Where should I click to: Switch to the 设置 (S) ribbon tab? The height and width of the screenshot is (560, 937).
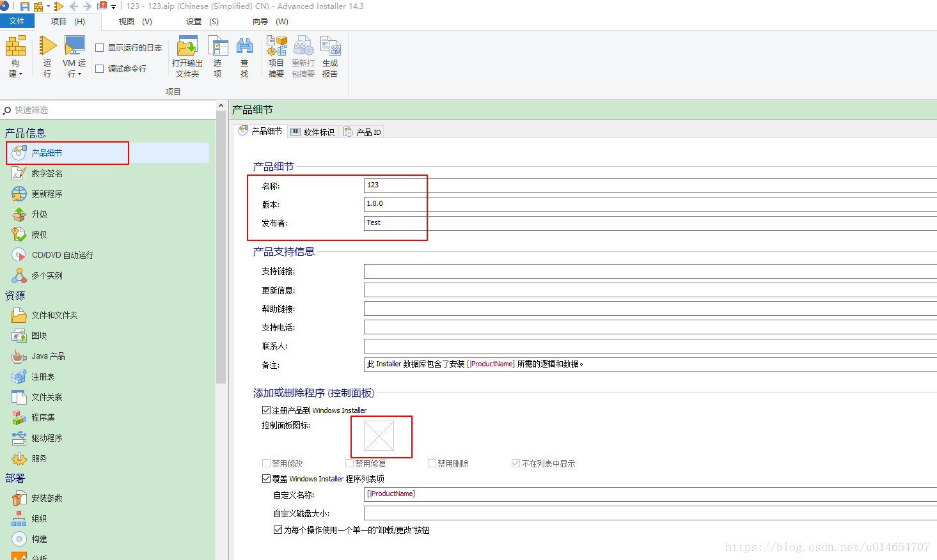[x=202, y=21]
